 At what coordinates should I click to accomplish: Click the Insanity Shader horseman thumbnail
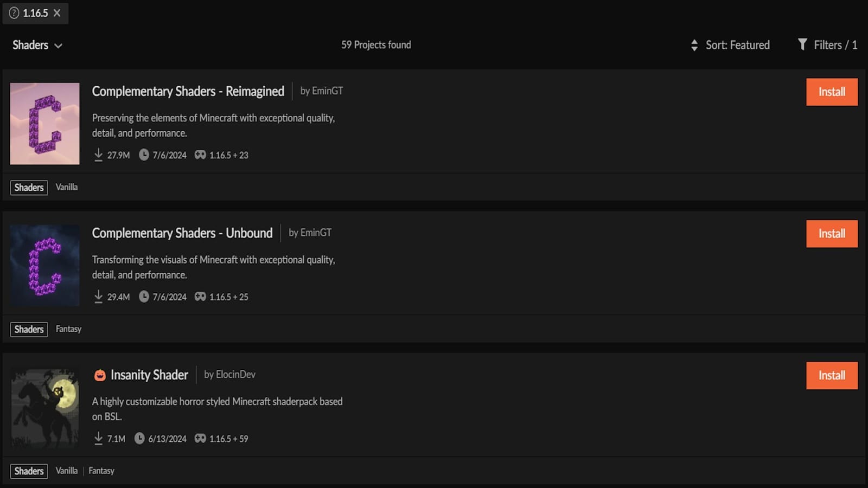44,408
